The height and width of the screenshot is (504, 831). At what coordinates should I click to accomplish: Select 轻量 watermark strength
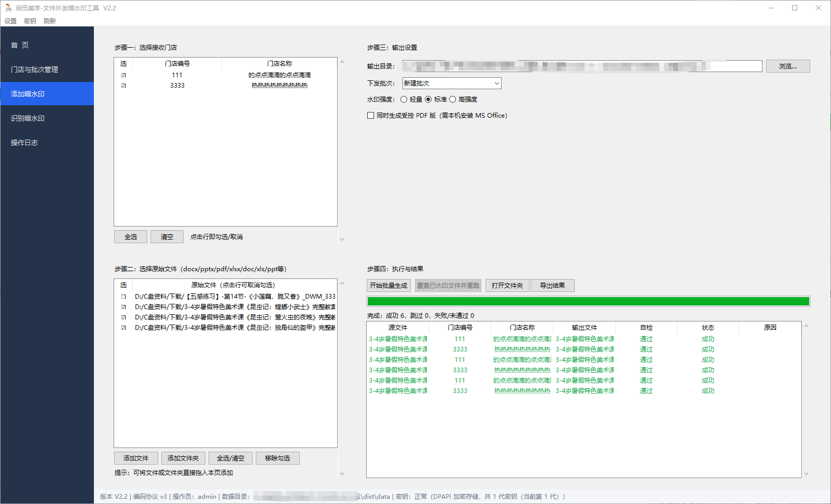click(411, 100)
